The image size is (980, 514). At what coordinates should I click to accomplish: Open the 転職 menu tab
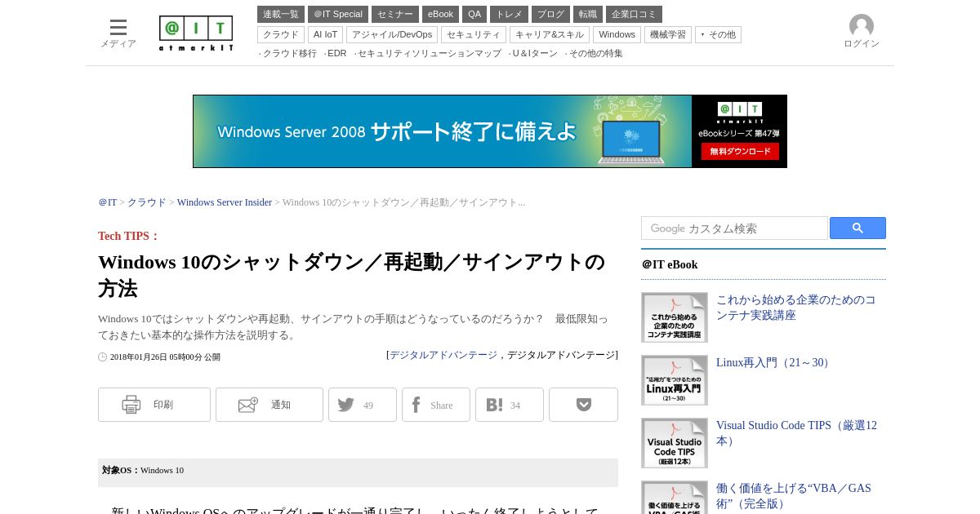click(x=588, y=14)
